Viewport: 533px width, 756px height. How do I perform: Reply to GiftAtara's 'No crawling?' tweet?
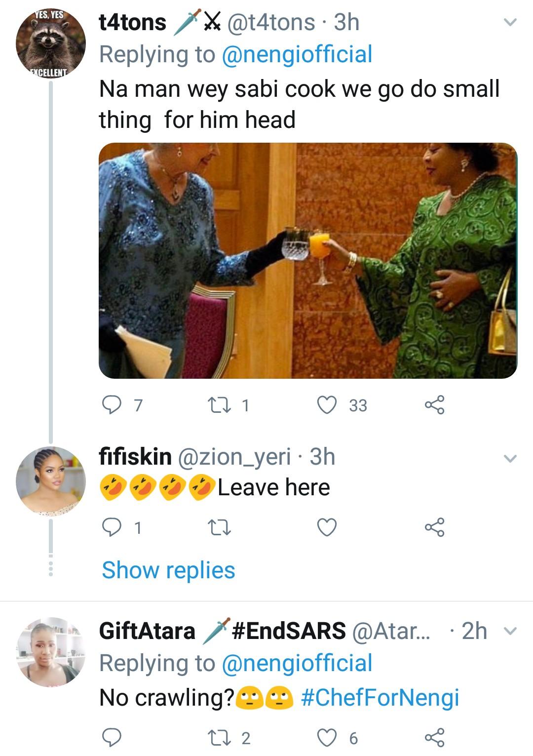point(112,738)
